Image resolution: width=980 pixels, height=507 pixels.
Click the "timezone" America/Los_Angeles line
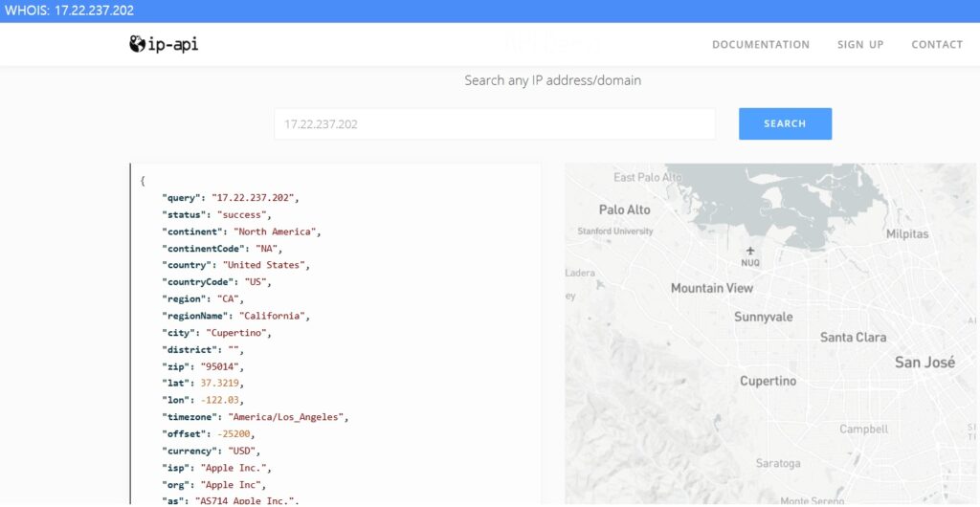(x=255, y=416)
